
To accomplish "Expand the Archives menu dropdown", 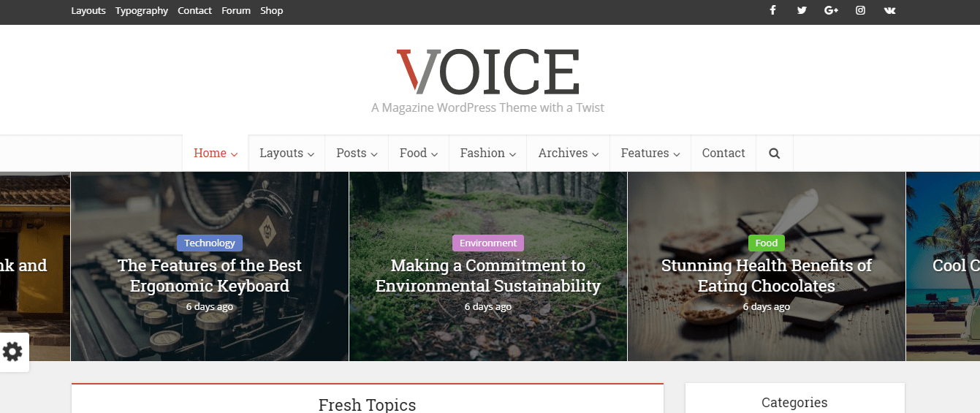I will point(569,154).
